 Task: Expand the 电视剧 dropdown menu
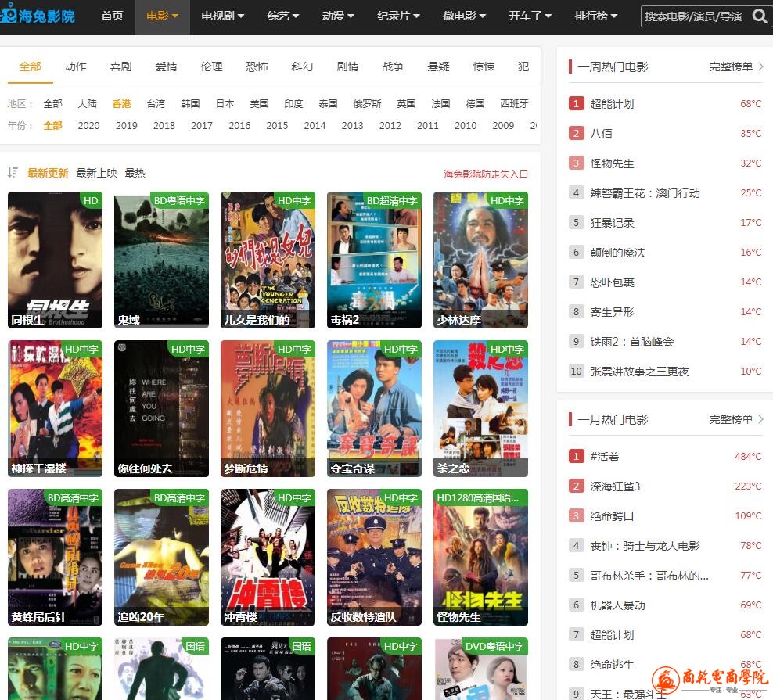[222, 16]
